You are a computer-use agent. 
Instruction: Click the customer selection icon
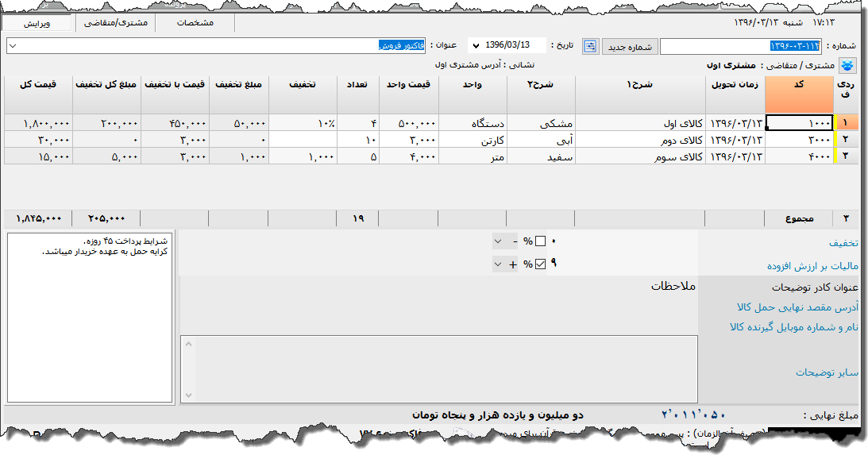tap(847, 65)
